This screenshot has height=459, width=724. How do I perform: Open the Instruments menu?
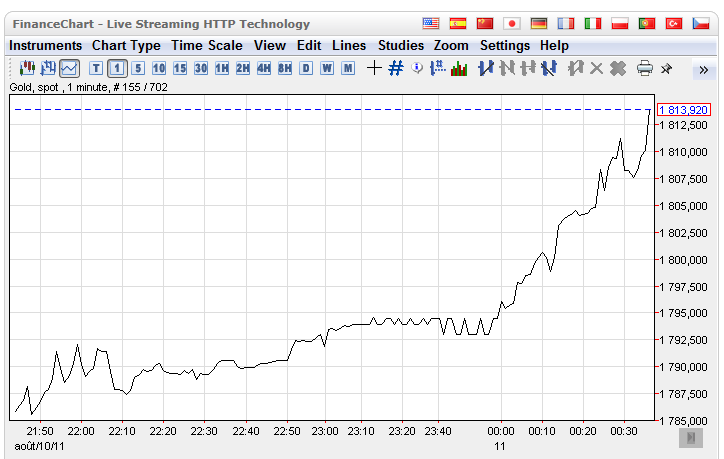[46, 45]
